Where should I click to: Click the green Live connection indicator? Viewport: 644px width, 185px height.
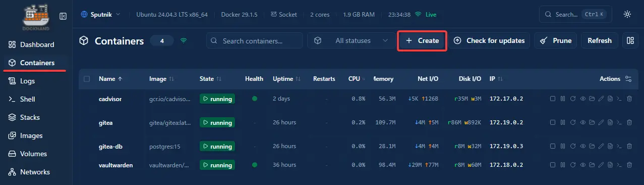point(426,15)
